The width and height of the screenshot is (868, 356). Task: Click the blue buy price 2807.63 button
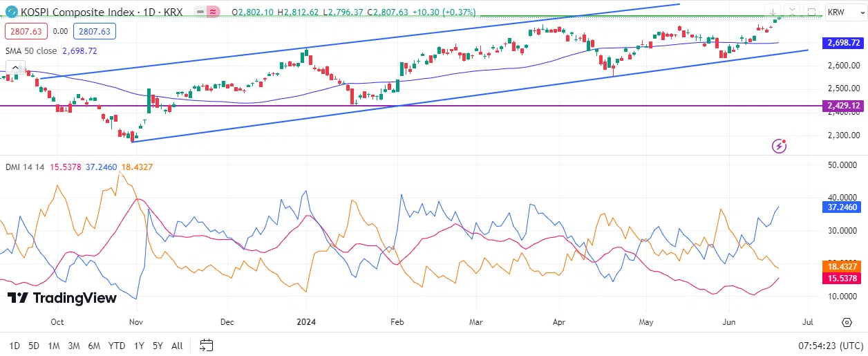tap(96, 31)
